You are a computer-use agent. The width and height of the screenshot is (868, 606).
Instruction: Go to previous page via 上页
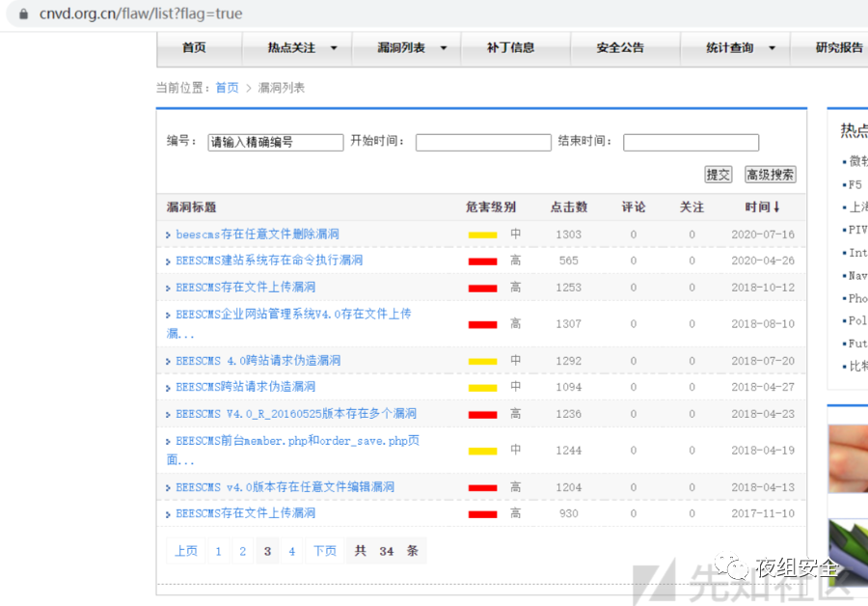[x=186, y=551]
